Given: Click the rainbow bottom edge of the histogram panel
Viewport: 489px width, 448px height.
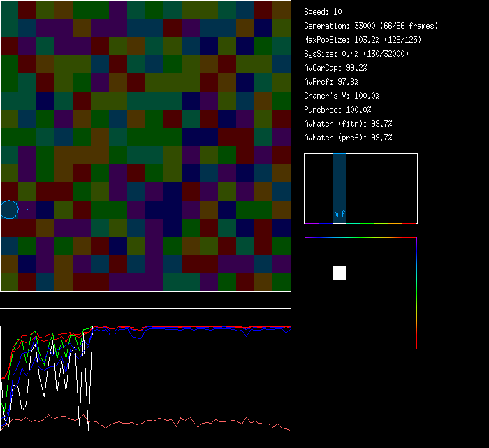Looking at the screenshot, I should click(x=360, y=348).
